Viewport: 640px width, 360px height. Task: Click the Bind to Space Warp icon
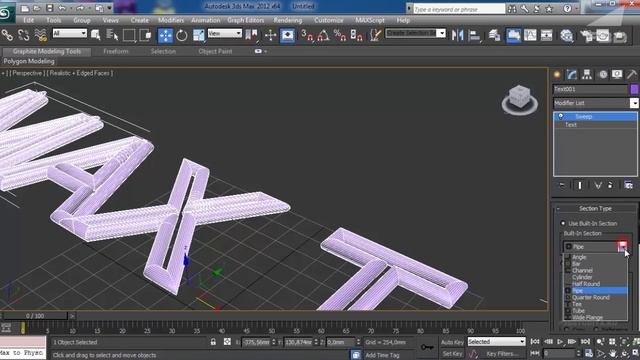coord(40,36)
